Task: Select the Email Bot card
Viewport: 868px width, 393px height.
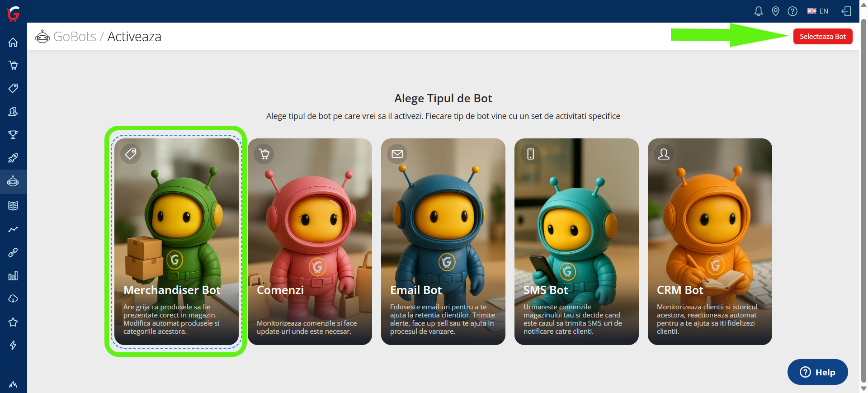Action: pos(443,241)
